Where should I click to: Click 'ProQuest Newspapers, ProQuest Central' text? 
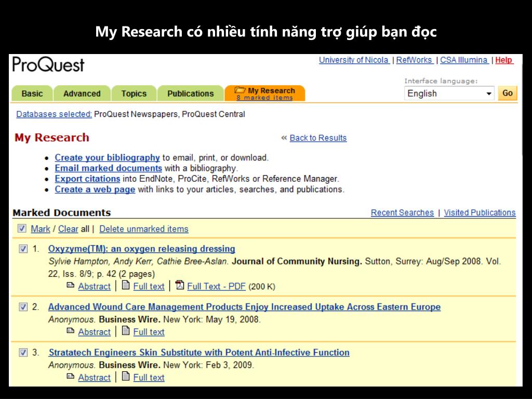point(169,114)
